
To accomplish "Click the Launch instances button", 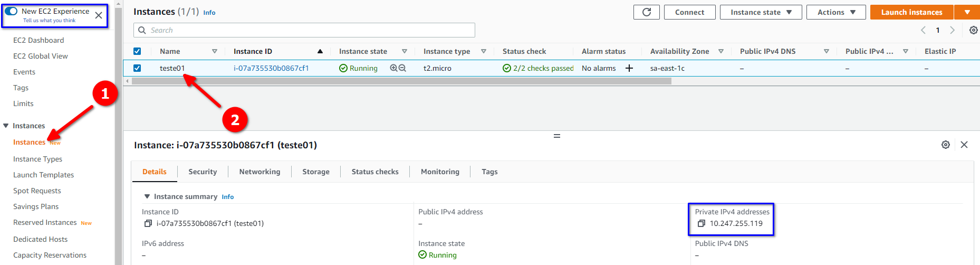I will (911, 12).
